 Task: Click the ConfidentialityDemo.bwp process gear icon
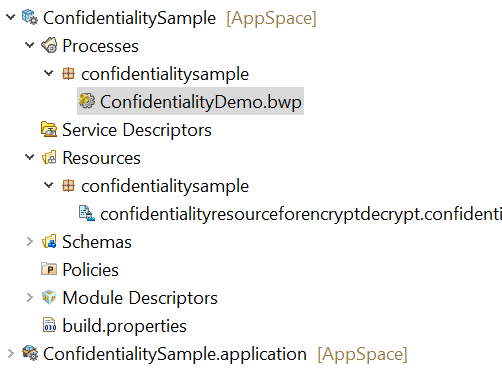click(87, 101)
